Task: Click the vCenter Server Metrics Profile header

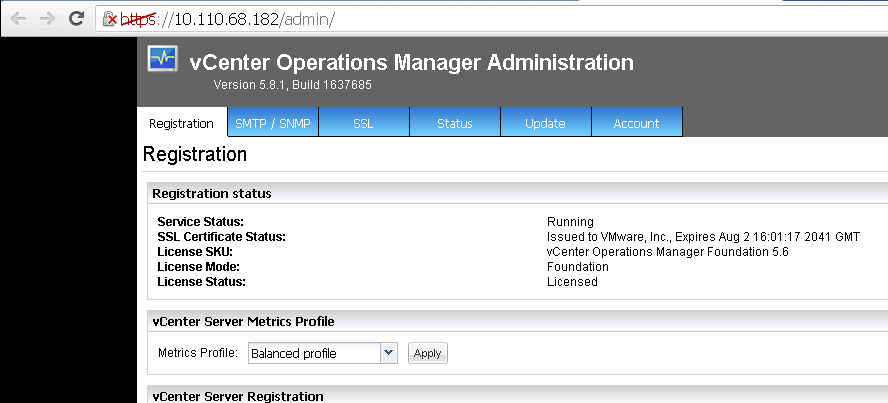Action: coord(243,321)
